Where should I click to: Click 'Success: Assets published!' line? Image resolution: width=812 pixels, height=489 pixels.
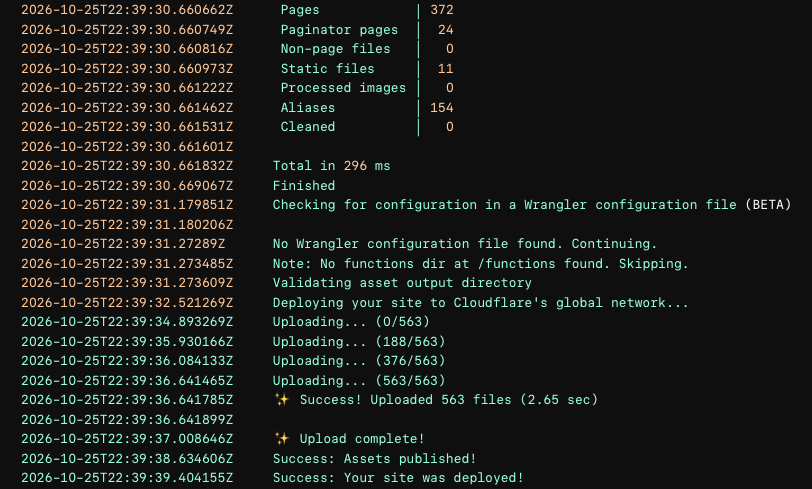(x=374, y=459)
